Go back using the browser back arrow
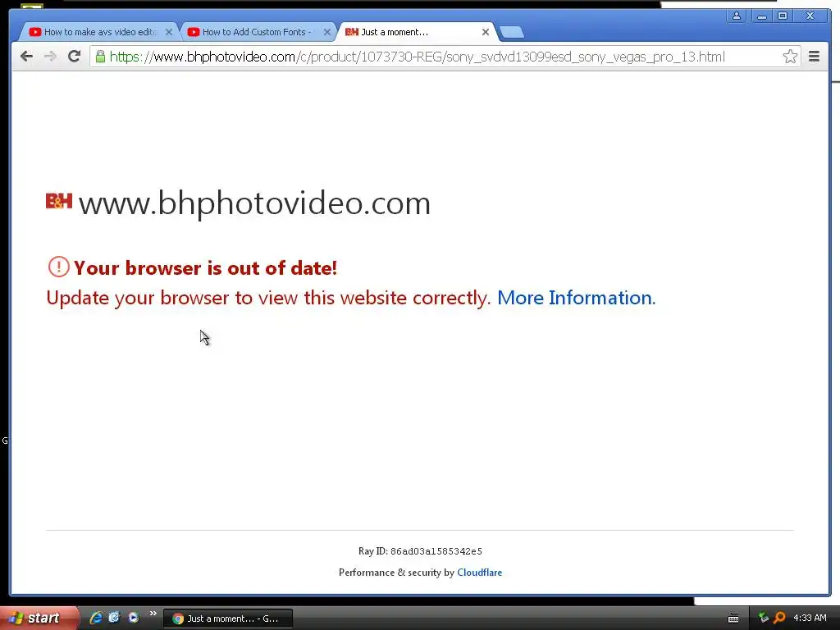 click(x=26, y=57)
